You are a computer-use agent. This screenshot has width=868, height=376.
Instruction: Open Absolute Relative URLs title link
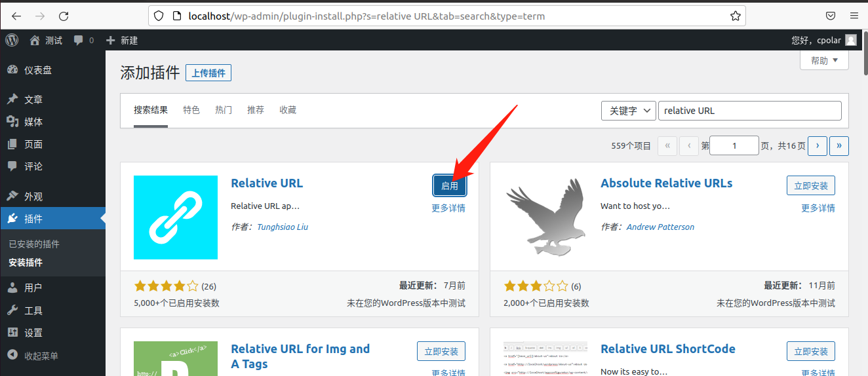click(x=667, y=183)
